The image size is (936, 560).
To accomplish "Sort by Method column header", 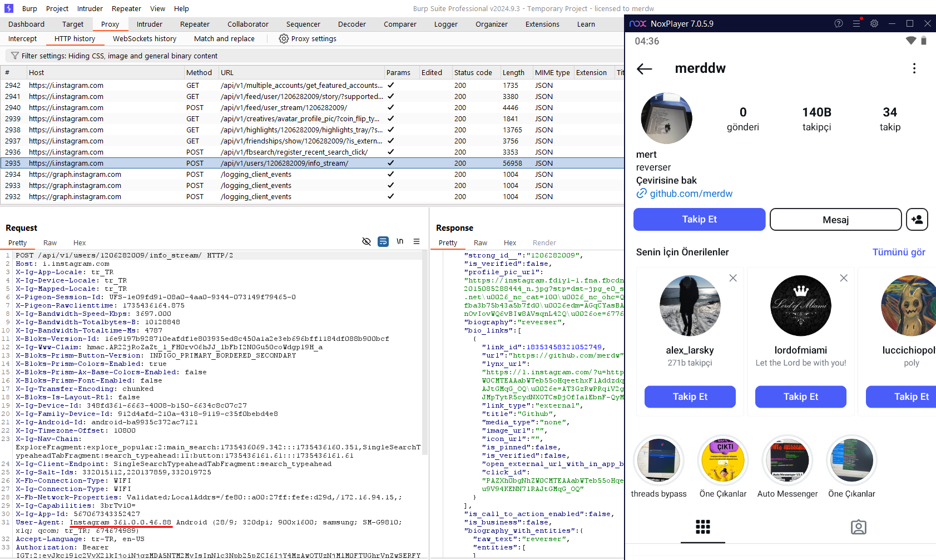I will pyautogui.click(x=200, y=72).
